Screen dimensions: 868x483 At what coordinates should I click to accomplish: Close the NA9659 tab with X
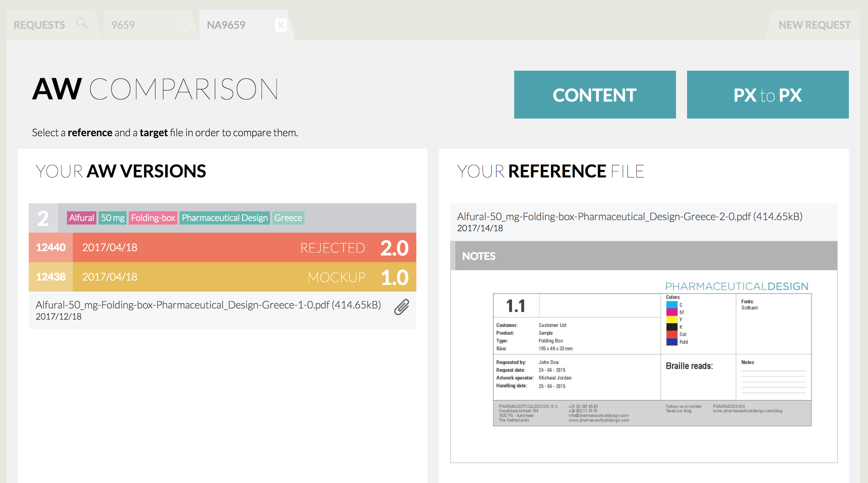(281, 25)
